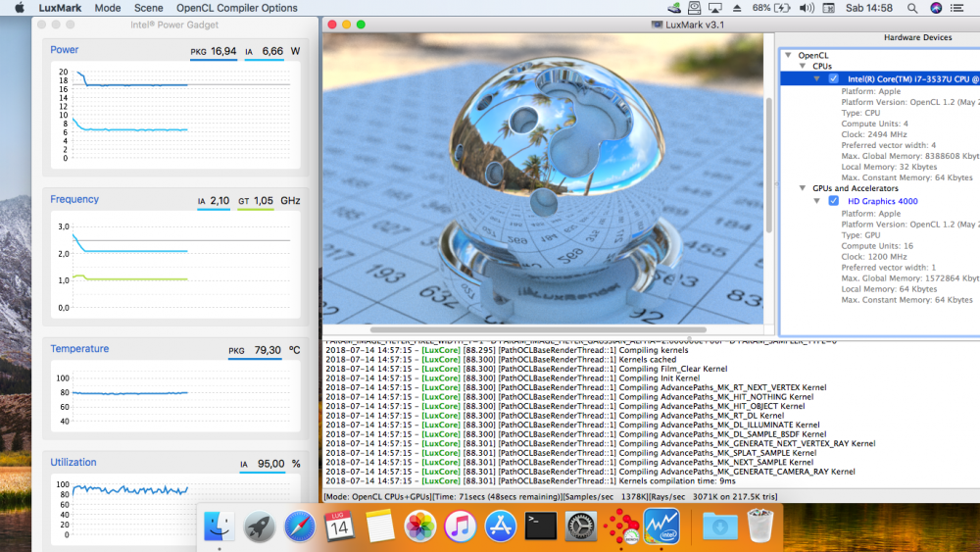Click 'Type: CPU' detail line
This screenshot has width=980, height=552.
click(x=860, y=113)
